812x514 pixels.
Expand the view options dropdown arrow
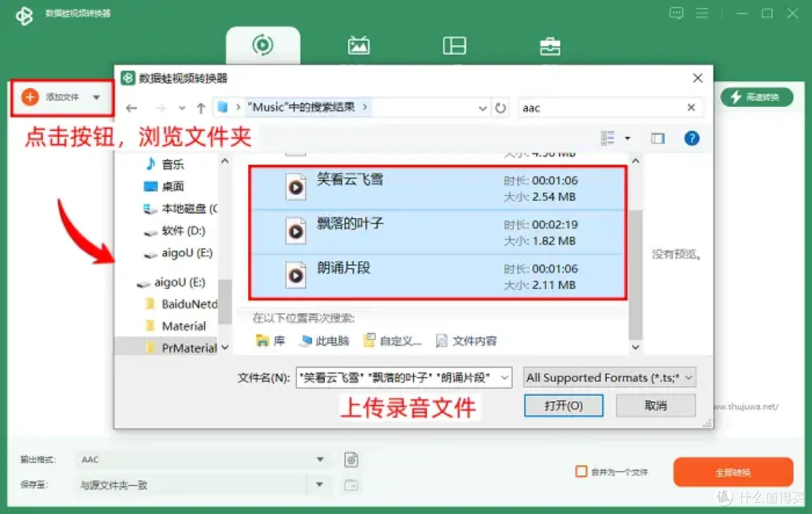pyautogui.click(x=628, y=138)
